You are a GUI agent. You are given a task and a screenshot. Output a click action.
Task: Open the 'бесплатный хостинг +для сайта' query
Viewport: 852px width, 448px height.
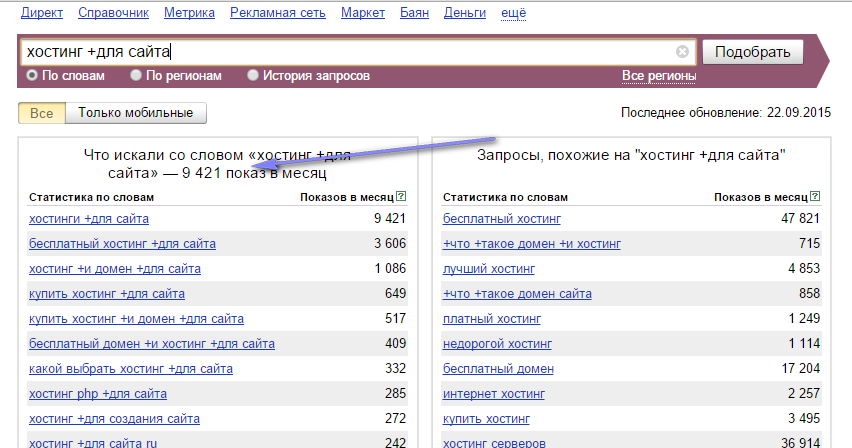[122, 244]
